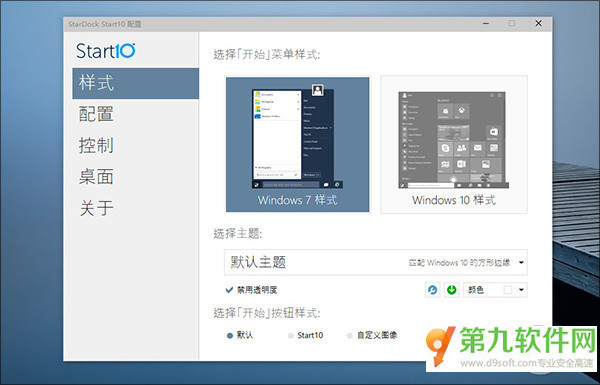Open the 默认主题 theme dropdown
The width and height of the screenshot is (600, 385).
pos(376,263)
